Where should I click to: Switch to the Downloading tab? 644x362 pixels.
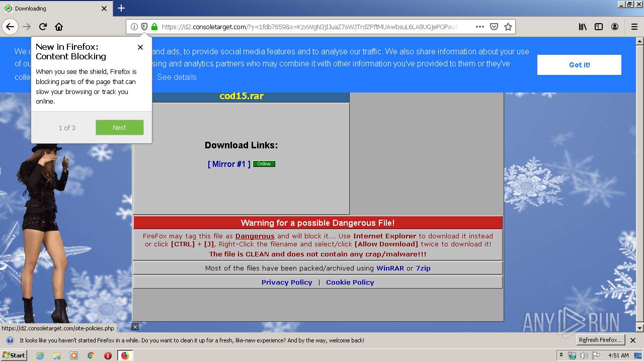[x=55, y=9]
